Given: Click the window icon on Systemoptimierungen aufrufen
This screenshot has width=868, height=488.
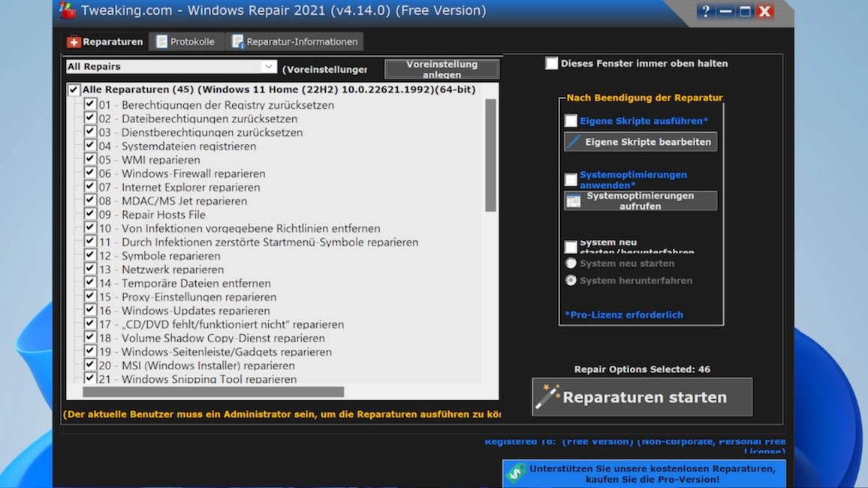Looking at the screenshot, I should (x=574, y=201).
